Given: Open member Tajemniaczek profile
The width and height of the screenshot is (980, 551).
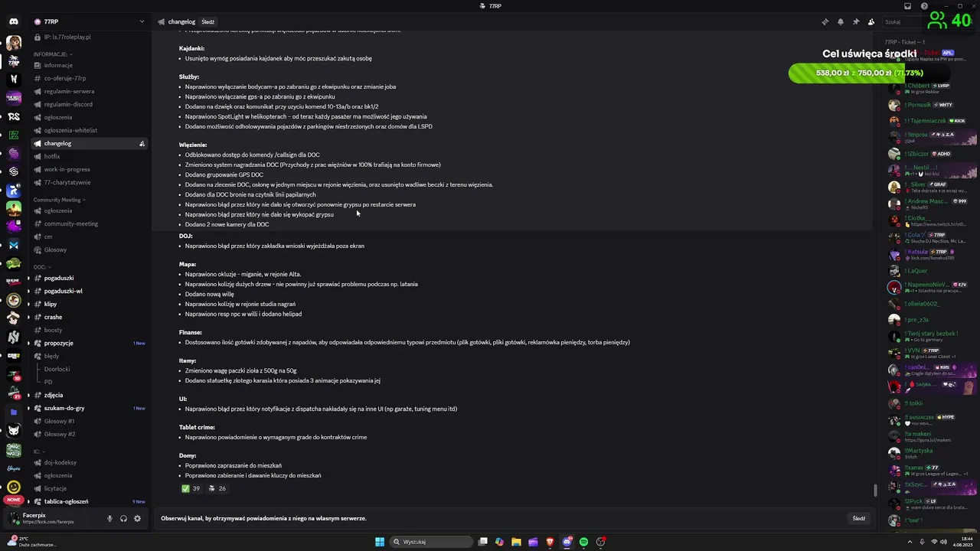Looking at the screenshot, I should (930, 121).
